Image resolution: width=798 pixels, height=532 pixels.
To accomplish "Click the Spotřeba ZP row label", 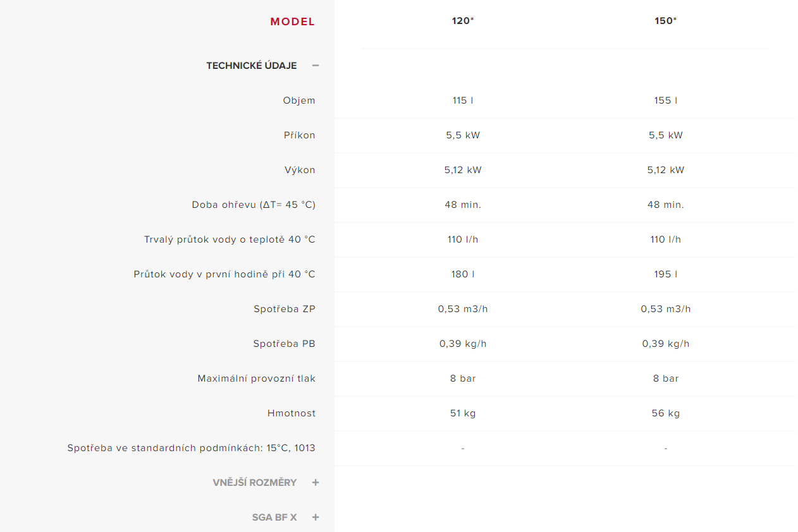I will click(x=285, y=309).
